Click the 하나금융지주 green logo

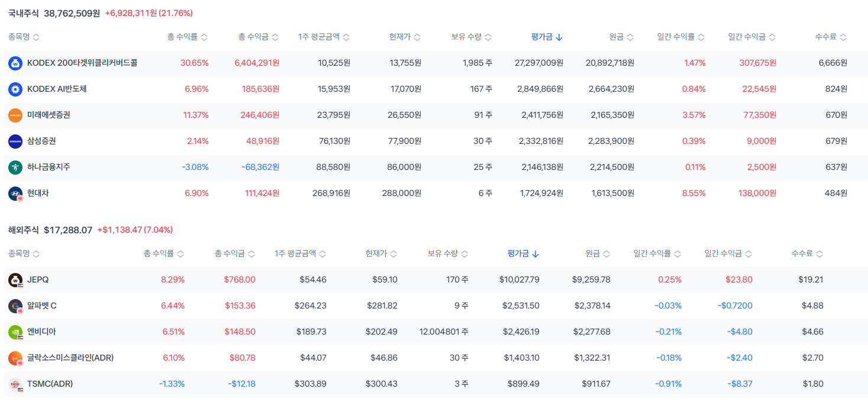[15, 167]
